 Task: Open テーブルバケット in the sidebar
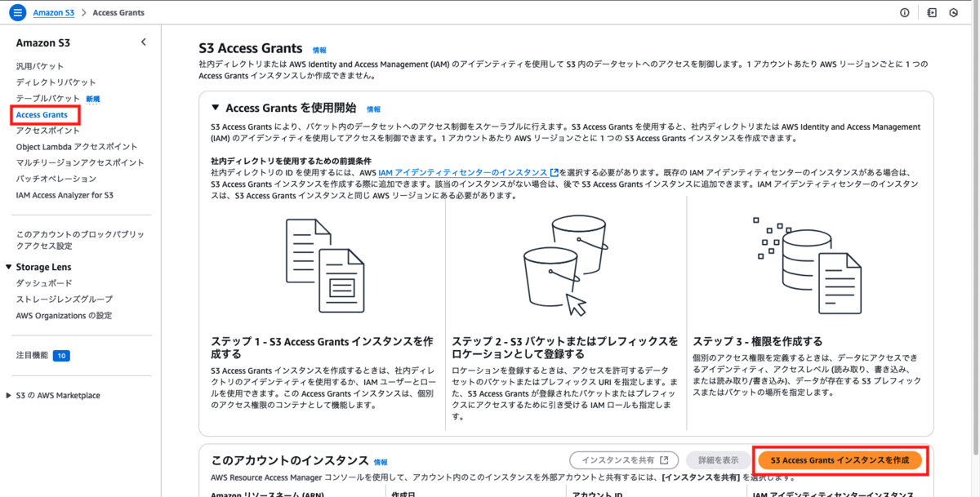[48, 99]
